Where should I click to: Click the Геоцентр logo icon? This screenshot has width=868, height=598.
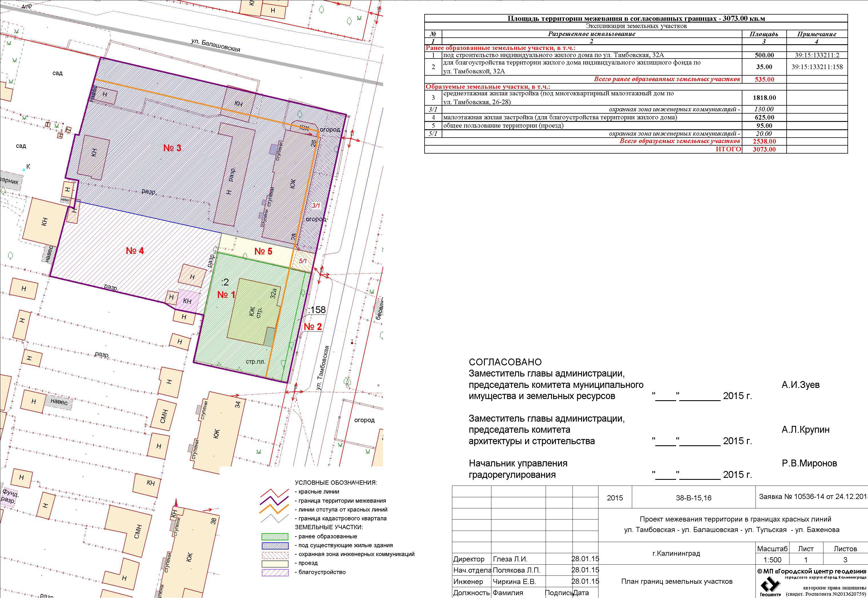click(770, 585)
